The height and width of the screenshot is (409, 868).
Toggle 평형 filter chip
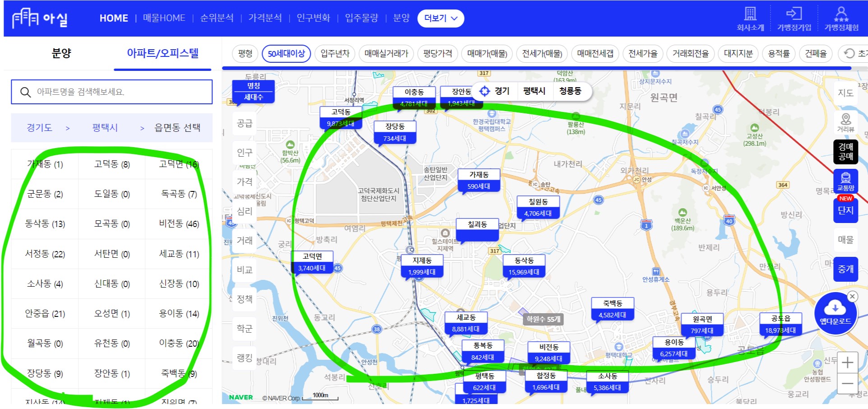pyautogui.click(x=245, y=54)
